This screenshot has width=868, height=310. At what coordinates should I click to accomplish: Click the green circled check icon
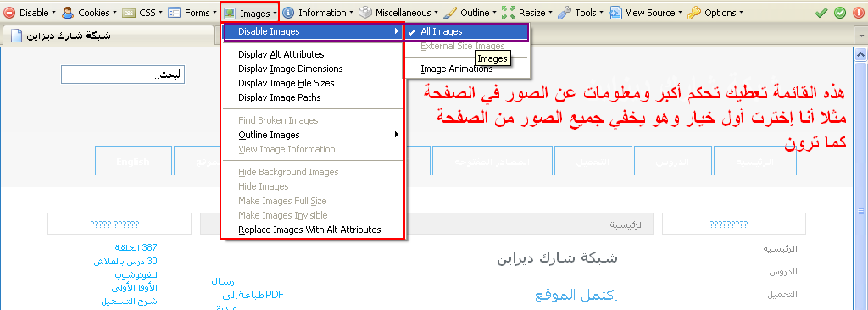click(840, 13)
